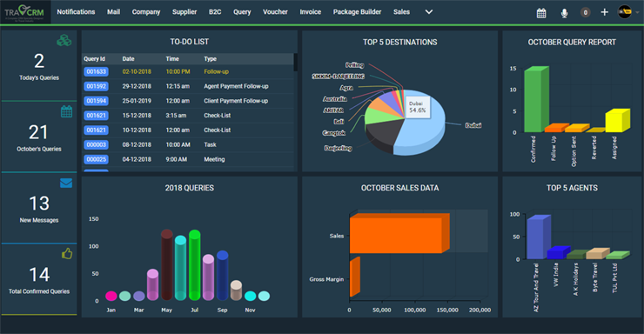Image resolution: width=644 pixels, height=334 pixels.
Task: Click the cubes icon on Today's Queries card
Action: [64, 40]
